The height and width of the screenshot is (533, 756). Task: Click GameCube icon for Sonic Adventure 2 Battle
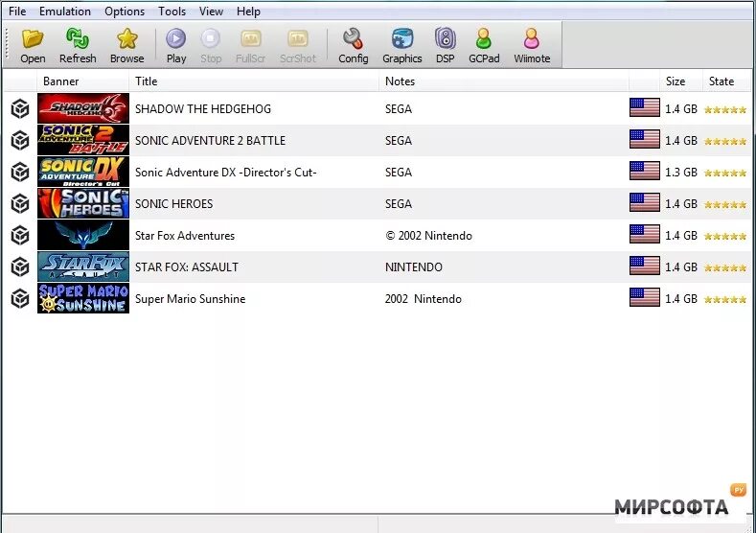(20, 140)
